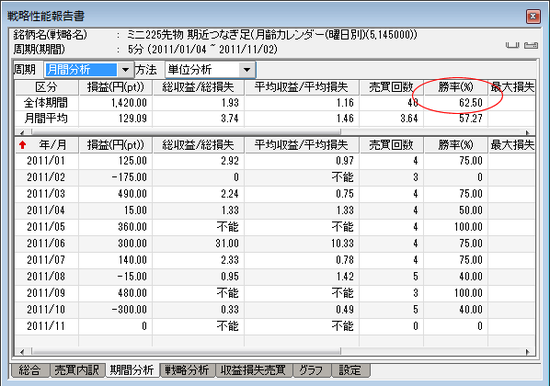Click the lower 最大損失 column header
The image size is (550, 386).
[x=512, y=145]
